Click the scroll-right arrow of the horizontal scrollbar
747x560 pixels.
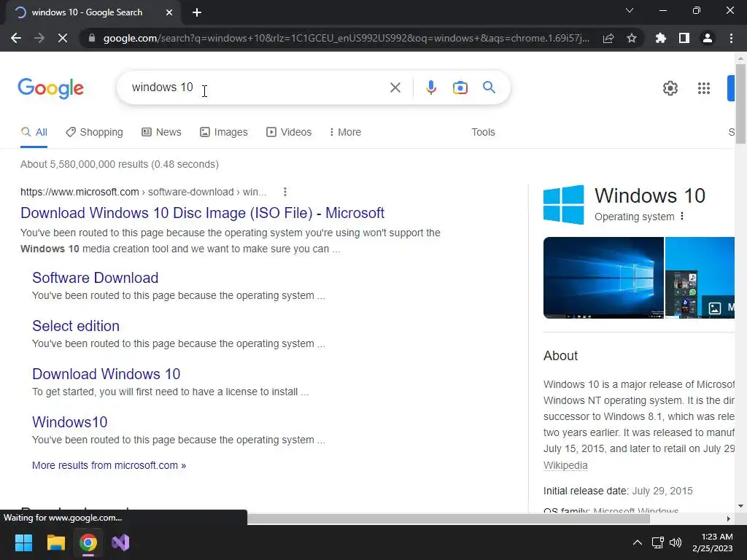[729, 518]
